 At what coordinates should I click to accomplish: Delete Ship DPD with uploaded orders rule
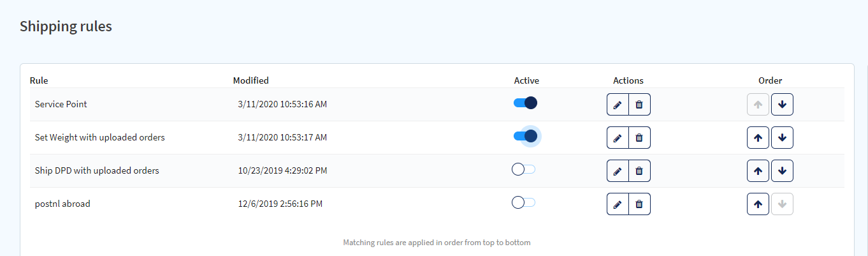coord(640,171)
